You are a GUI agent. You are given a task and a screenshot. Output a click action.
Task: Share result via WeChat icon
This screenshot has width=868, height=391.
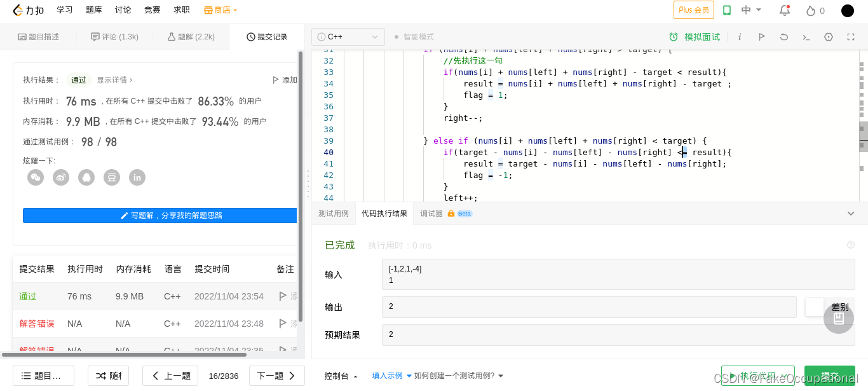pos(35,177)
